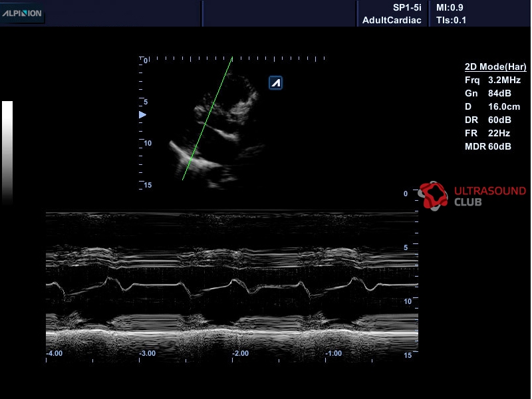
Task: Select the DR 60dB dynamic range value
Action: tap(488, 120)
